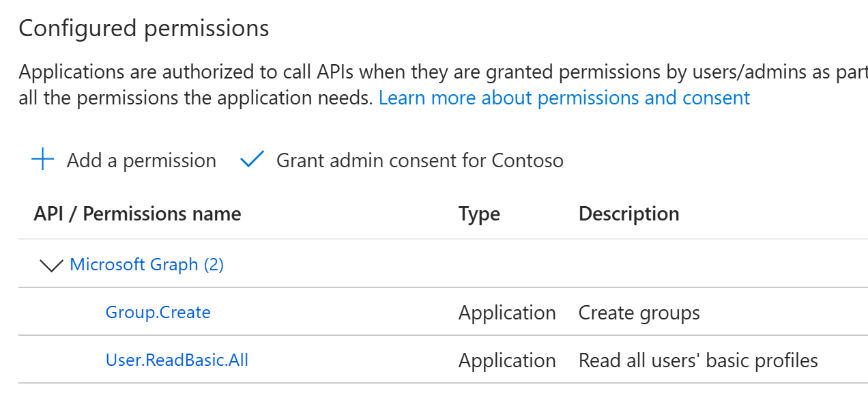Open the Group.Create permission details
868x400 pixels.
coord(158,312)
